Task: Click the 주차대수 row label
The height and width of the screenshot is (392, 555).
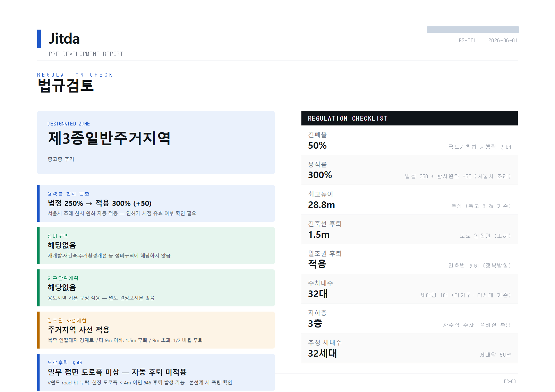Action: (321, 284)
